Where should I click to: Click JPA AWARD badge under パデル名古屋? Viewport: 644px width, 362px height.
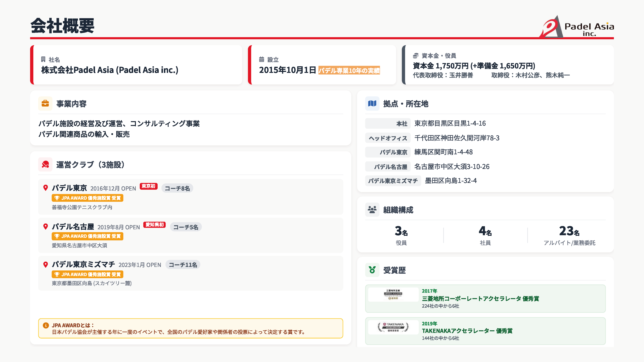tap(87, 236)
